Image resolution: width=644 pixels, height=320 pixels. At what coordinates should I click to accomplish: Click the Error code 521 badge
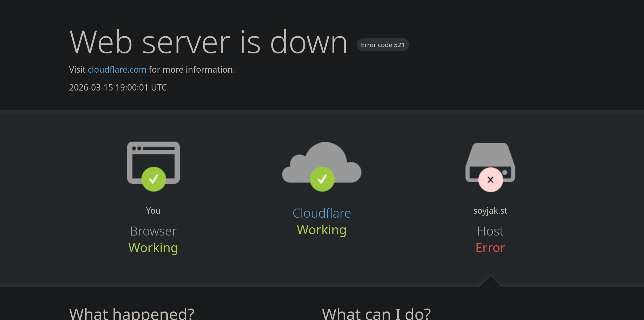pyautogui.click(x=383, y=45)
